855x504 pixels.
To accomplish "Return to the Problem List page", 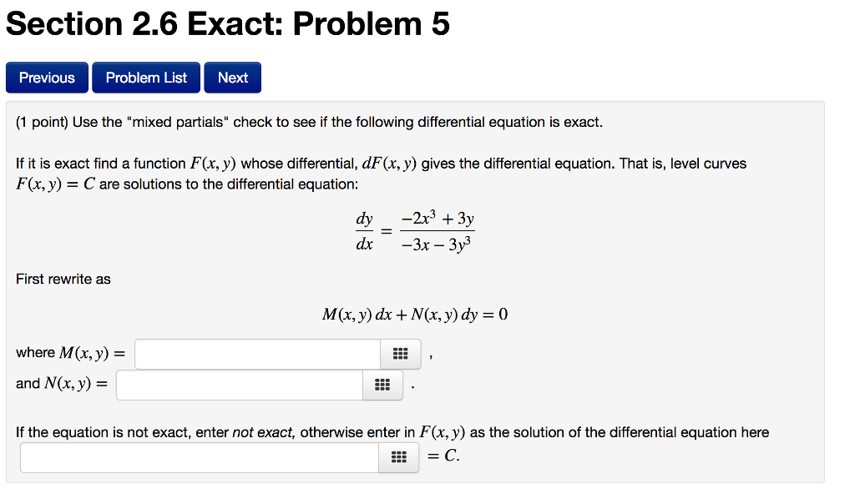I will (145, 77).
